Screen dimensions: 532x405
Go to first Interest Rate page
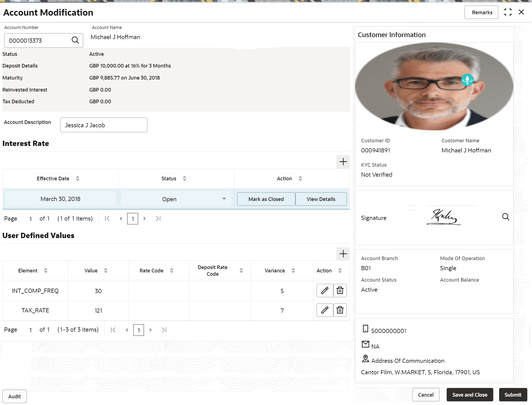(107, 219)
